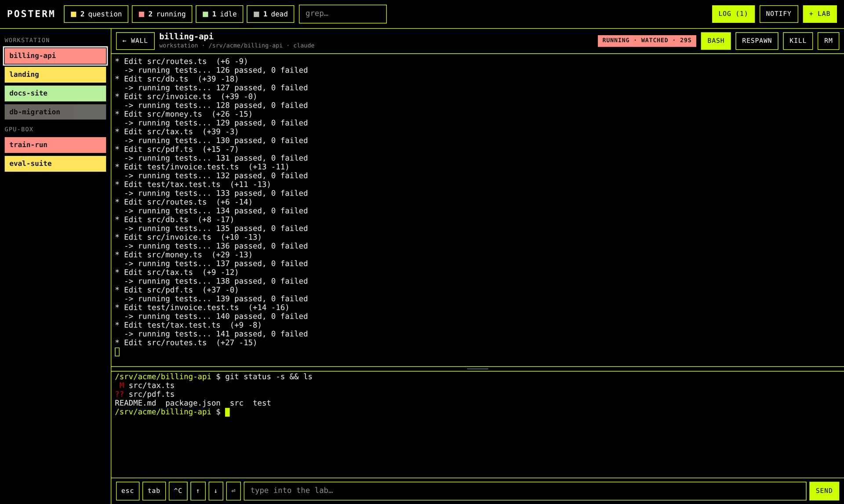
Task: Remove session with the RM button
Action: pos(828,41)
